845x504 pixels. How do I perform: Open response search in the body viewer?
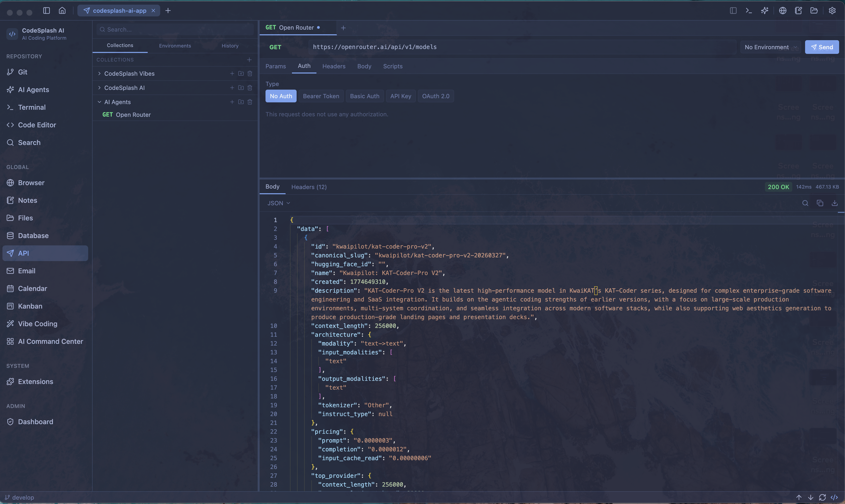805,203
